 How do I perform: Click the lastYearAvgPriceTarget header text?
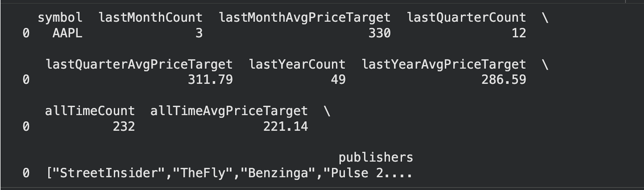point(444,65)
